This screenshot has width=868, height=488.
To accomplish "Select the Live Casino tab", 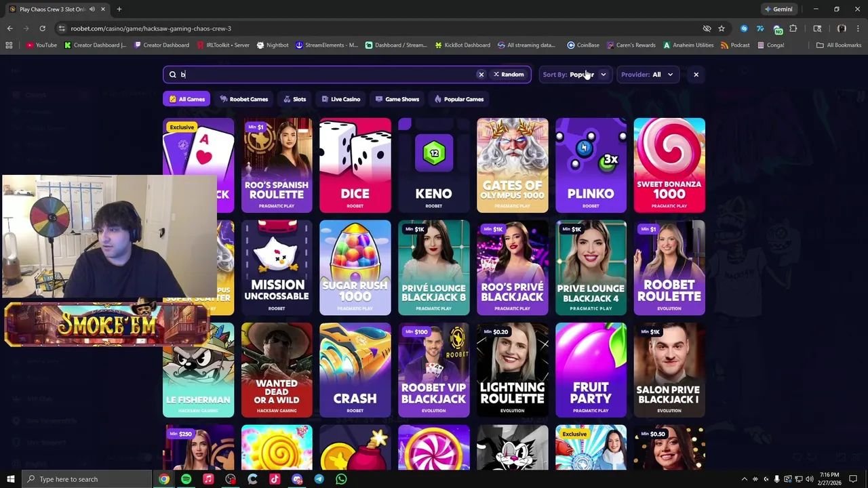I will [340, 99].
